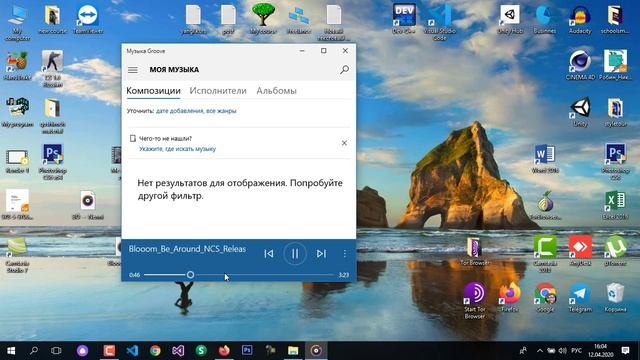Click 'Укажите, где искать музыку' link
Screen dimensions: 640x360
(178, 149)
